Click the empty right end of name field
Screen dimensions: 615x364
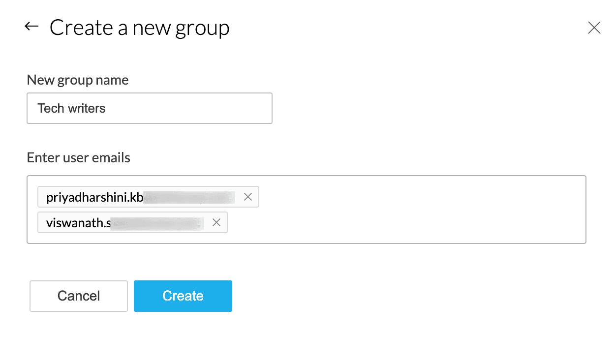coord(246,108)
